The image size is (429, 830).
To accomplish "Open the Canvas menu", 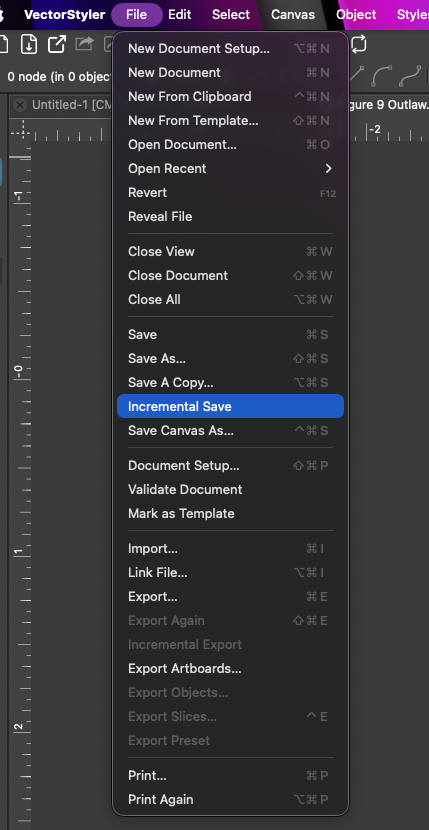I will tap(293, 14).
